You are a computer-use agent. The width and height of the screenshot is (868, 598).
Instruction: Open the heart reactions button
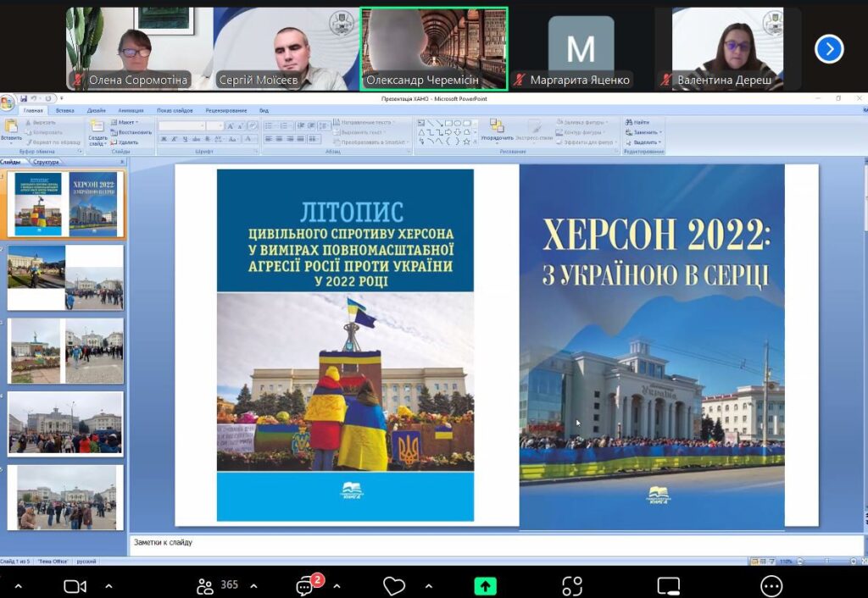393,586
